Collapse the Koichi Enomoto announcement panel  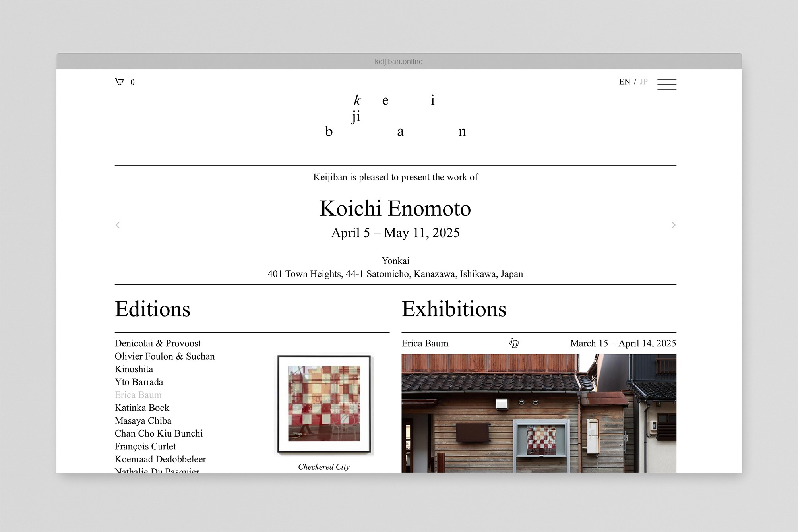[395, 208]
